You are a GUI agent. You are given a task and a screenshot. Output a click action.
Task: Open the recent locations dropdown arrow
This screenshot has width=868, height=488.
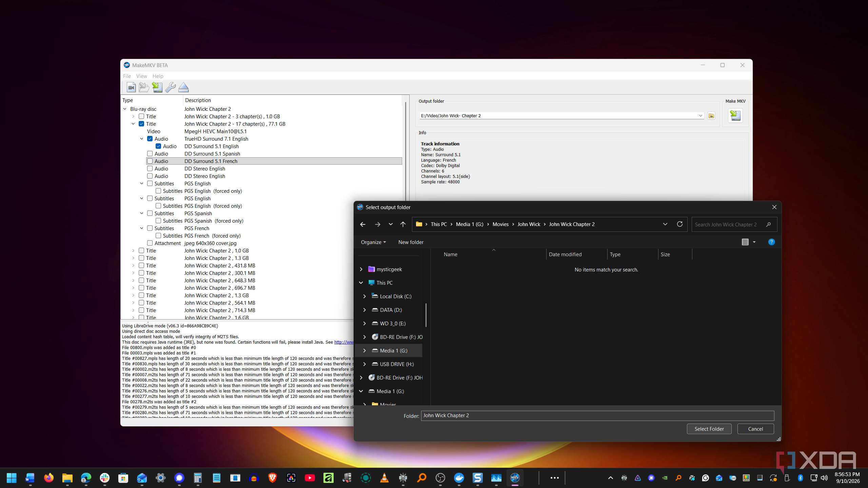[x=391, y=224]
